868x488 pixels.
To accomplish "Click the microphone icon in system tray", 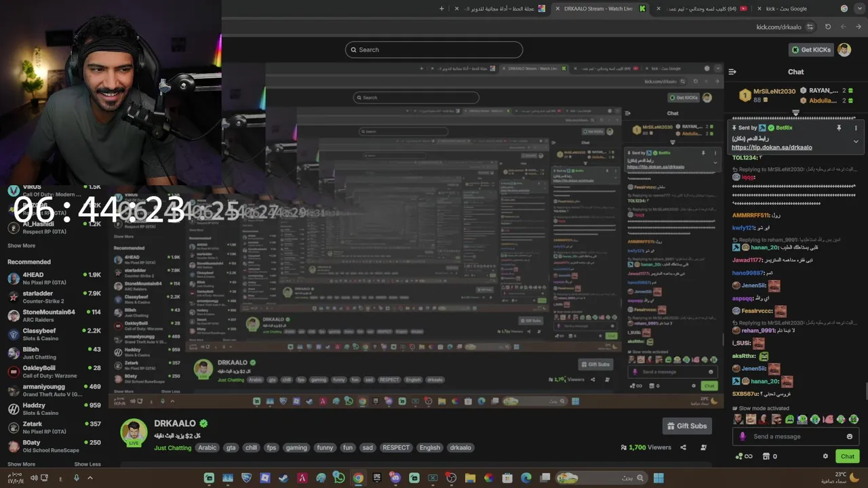I will (76, 478).
